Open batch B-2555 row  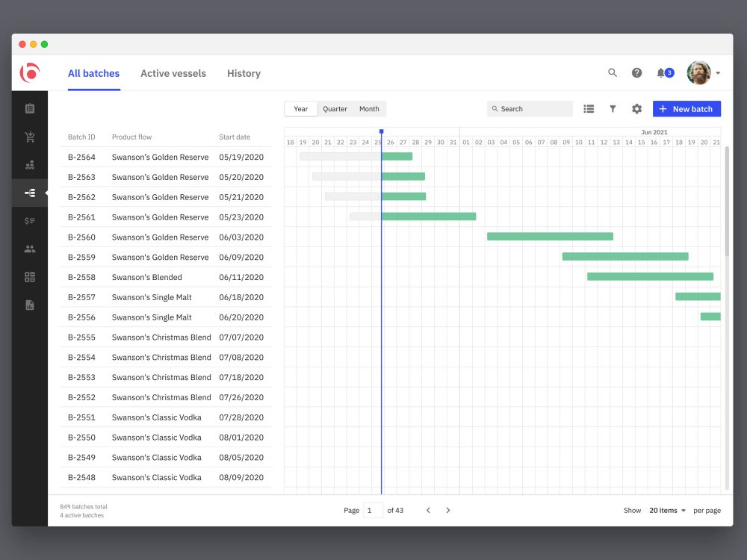166,337
